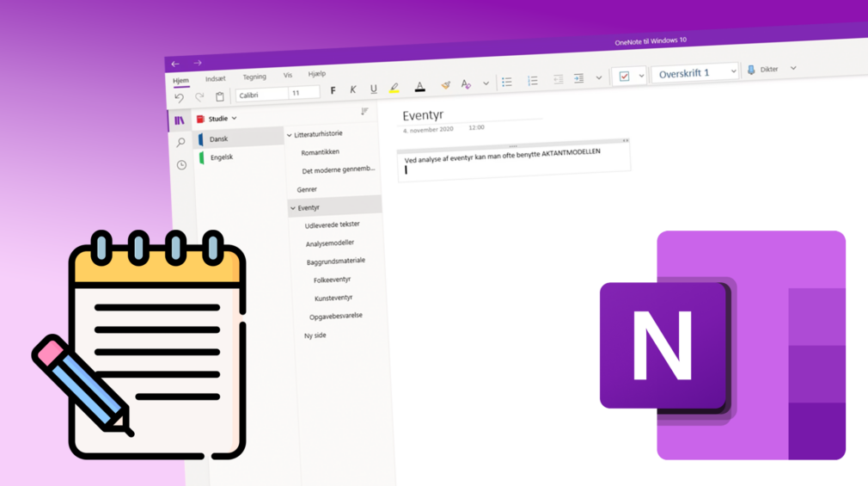
Task: Click the Dikter microphone button
Action: coord(763,70)
